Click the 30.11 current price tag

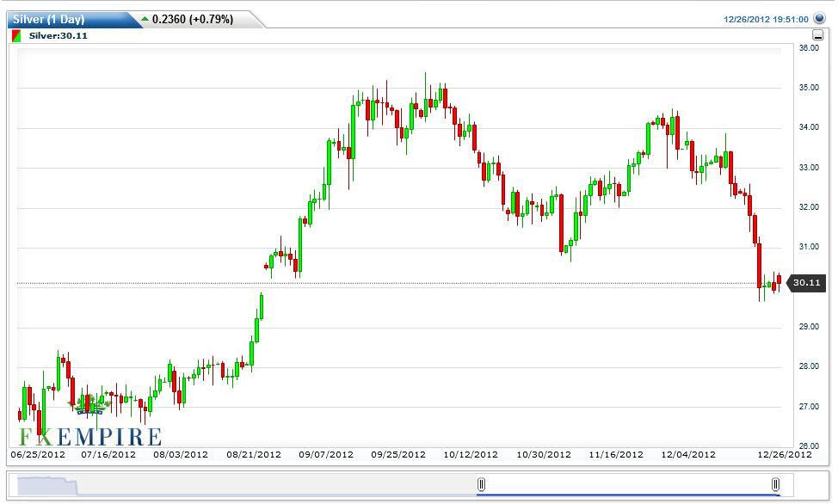[806, 283]
